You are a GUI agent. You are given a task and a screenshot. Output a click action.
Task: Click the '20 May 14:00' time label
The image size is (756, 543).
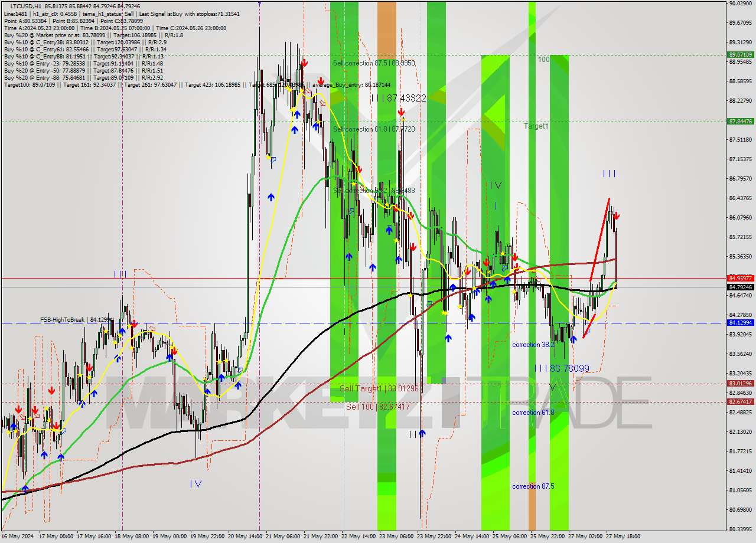point(245,537)
